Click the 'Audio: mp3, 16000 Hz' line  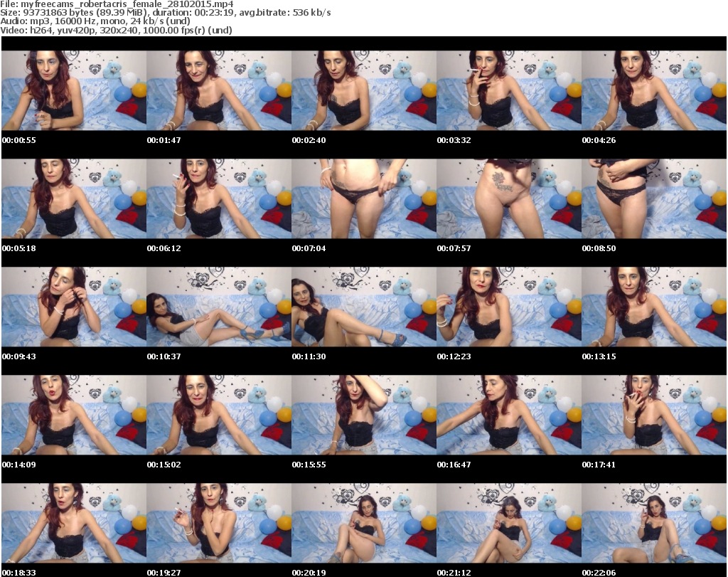pos(95,21)
